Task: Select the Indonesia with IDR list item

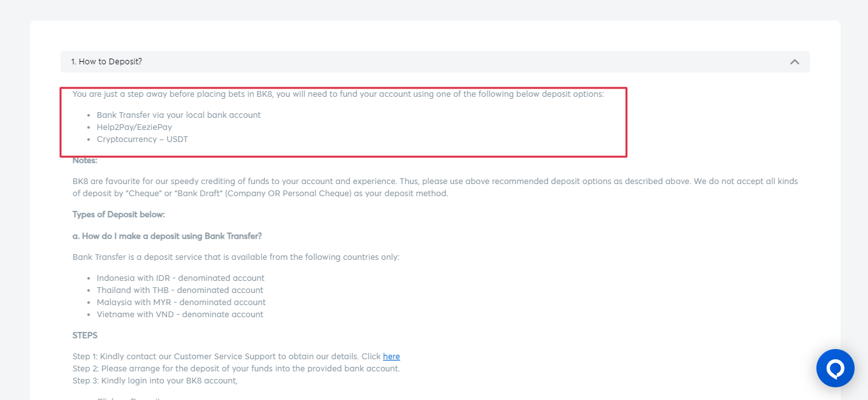Action: (x=180, y=278)
